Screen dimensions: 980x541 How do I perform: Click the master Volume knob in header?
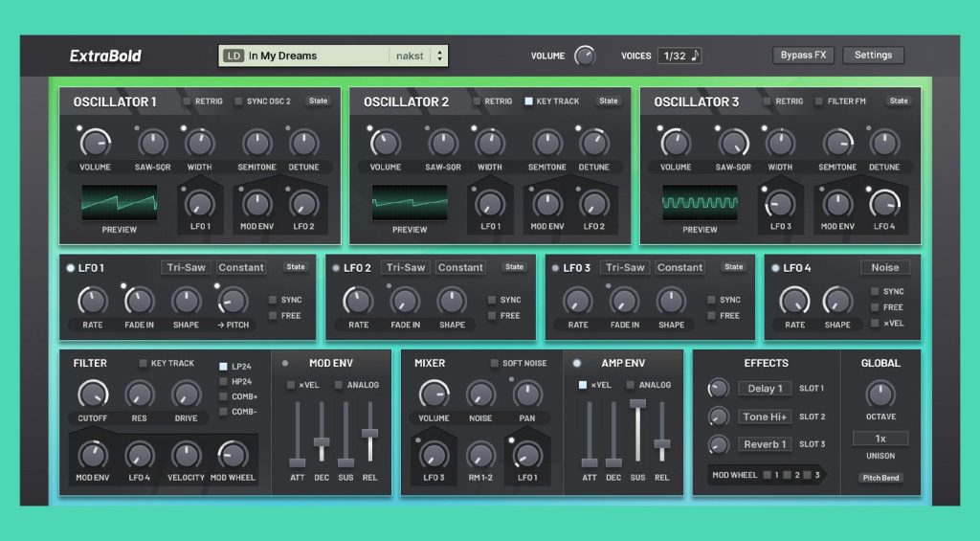(x=584, y=56)
